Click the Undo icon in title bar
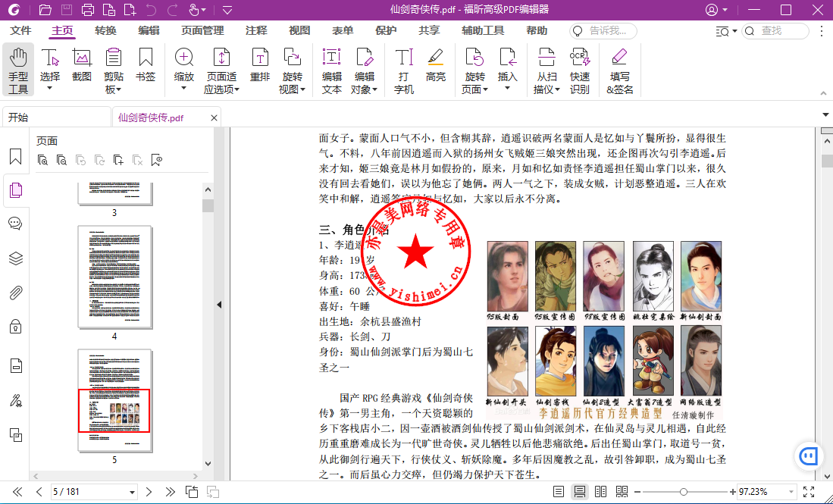The image size is (833, 504). [151, 10]
